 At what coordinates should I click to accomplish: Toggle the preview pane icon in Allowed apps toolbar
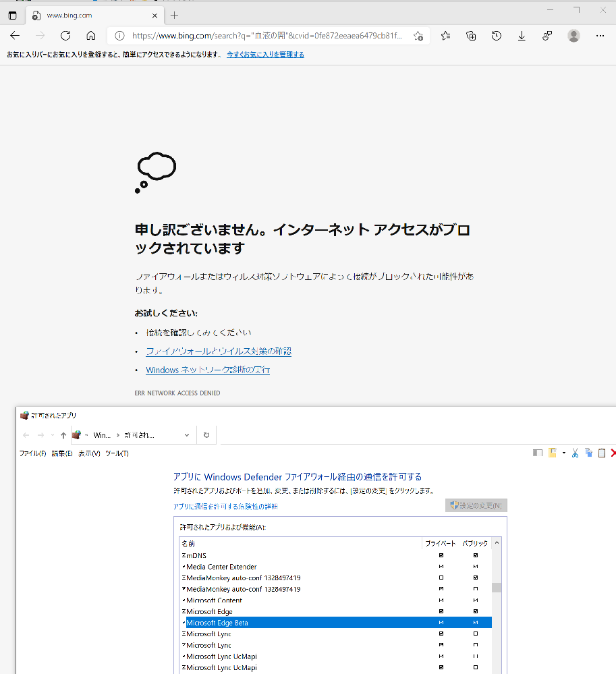538,453
